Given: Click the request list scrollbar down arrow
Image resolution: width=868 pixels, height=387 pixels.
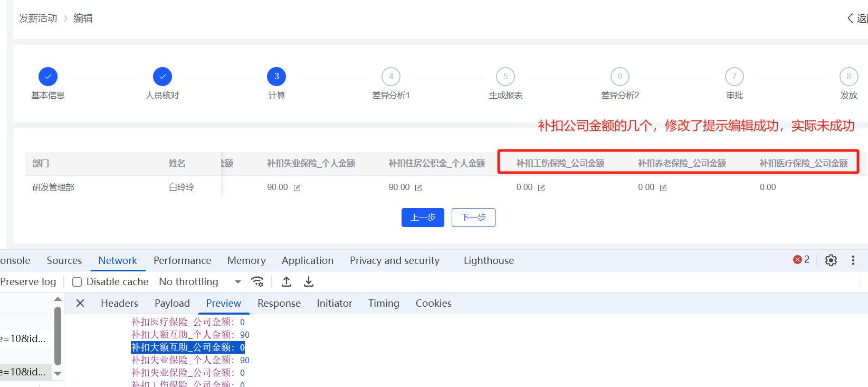Looking at the screenshot, I should tap(58, 373).
